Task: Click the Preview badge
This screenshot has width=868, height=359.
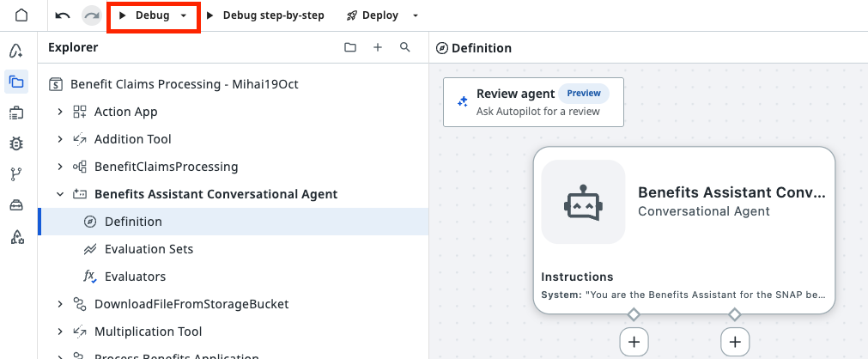Action: coord(584,94)
